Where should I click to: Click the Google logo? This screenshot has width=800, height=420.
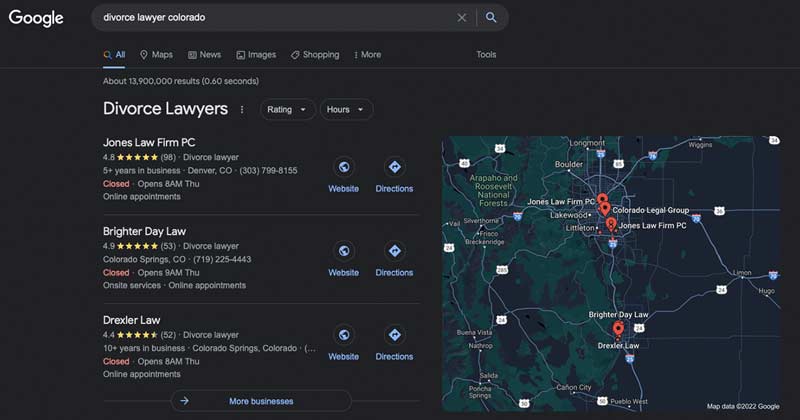pyautogui.click(x=36, y=18)
